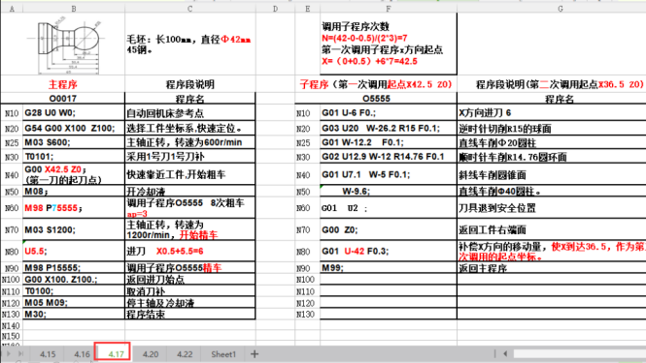This screenshot has width=646, height=363.
Task: Click the M99 cell in subprogram
Action: (389, 268)
